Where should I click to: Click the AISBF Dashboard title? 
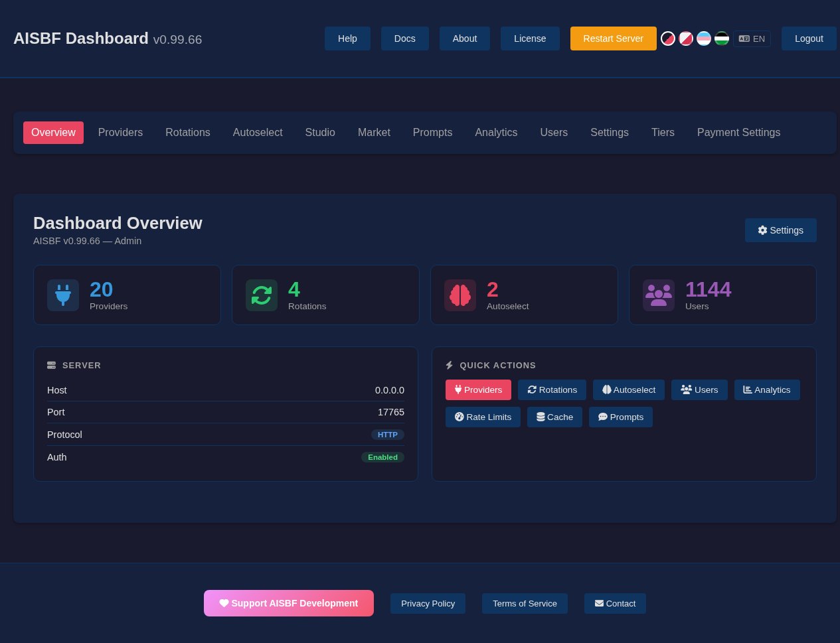coord(81,38)
